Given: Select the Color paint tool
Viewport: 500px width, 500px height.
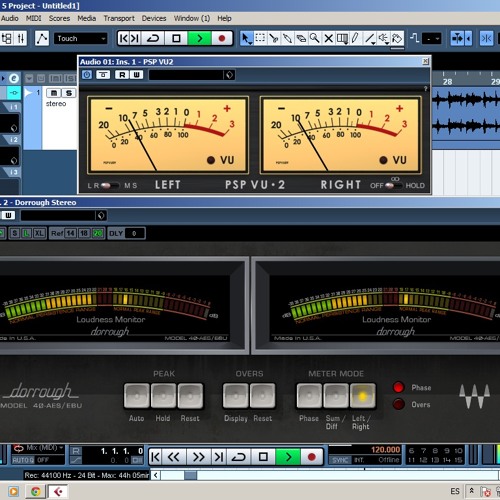Looking at the screenshot, I should 397,39.
